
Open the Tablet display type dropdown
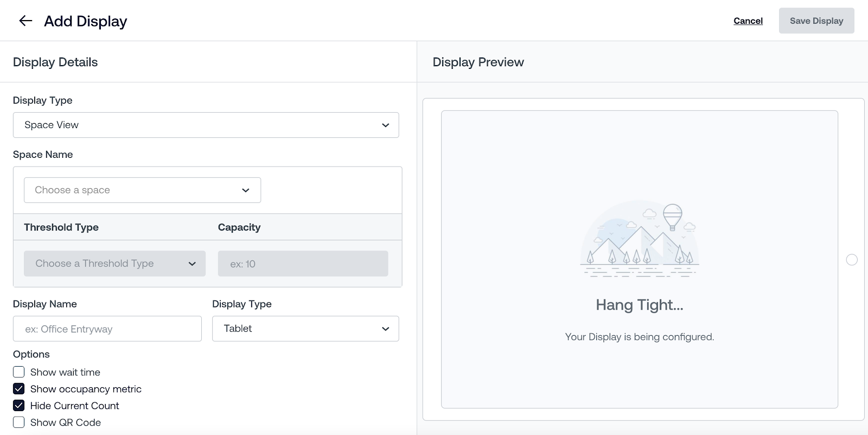pyautogui.click(x=305, y=329)
